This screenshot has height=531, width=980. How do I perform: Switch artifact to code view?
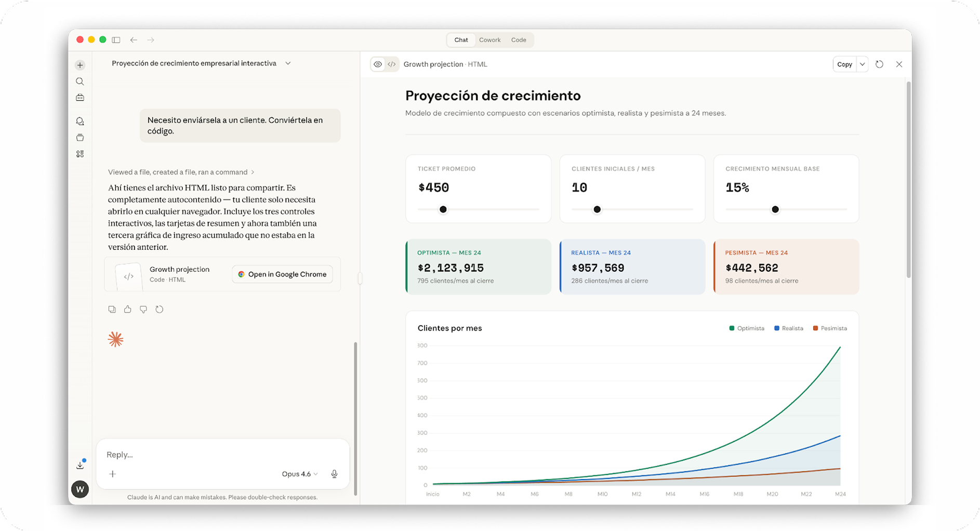(392, 64)
